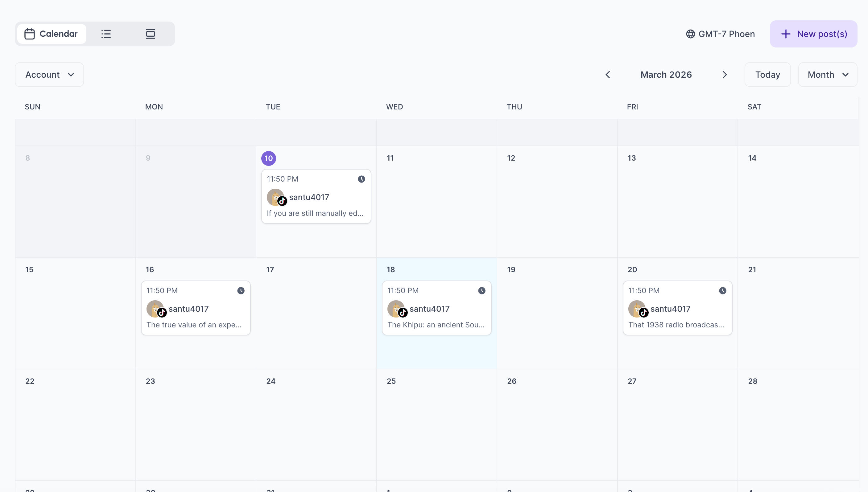Go to next month arrow
The height and width of the screenshot is (492, 868).
coord(724,75)
